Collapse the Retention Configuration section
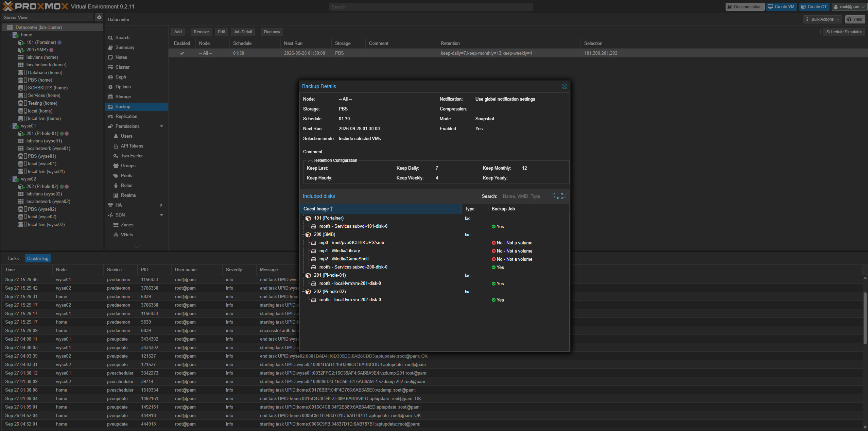868x431 pixels. point(310,160)
